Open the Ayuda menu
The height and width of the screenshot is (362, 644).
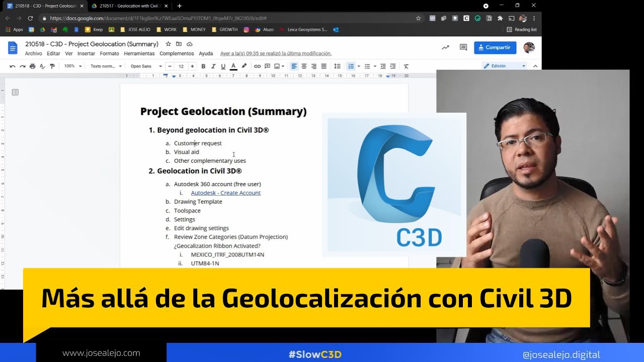206,53
